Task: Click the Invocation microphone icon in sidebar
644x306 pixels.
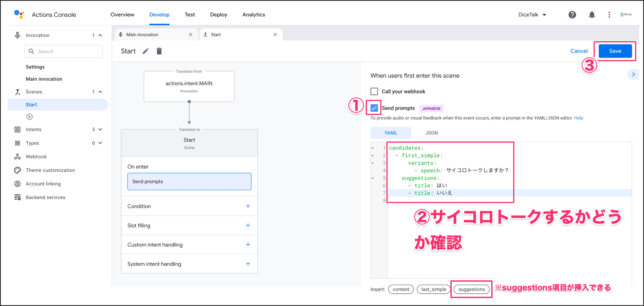Action: coord(17,35)
